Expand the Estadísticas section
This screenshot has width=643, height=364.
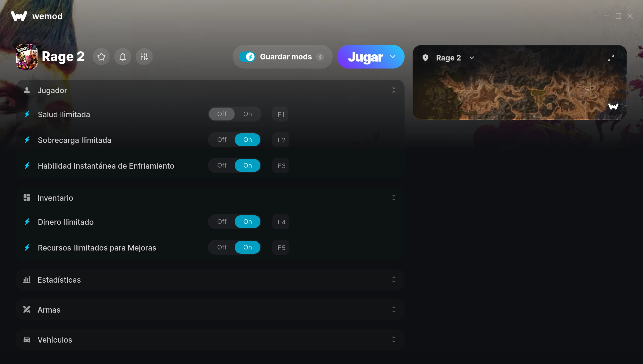coord(210,279)
